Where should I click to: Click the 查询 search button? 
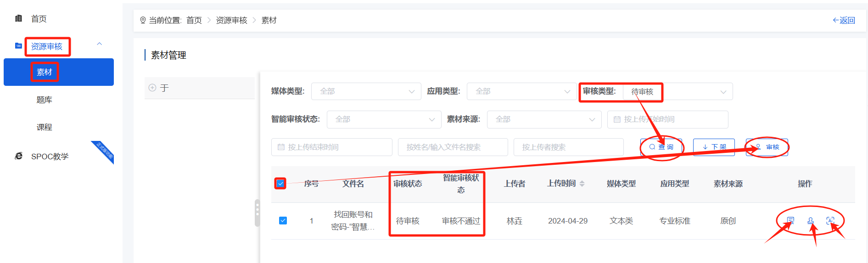pyautogui.click(x=661, y=147)
